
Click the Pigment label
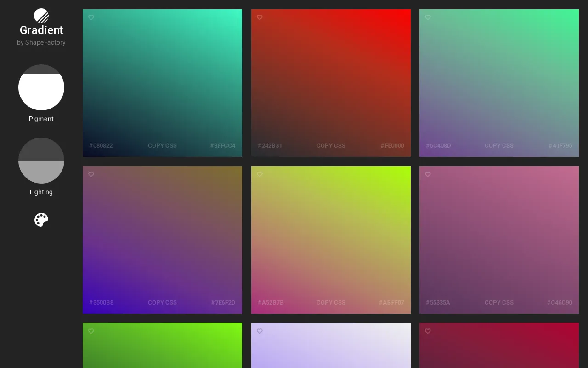(41, 119)
